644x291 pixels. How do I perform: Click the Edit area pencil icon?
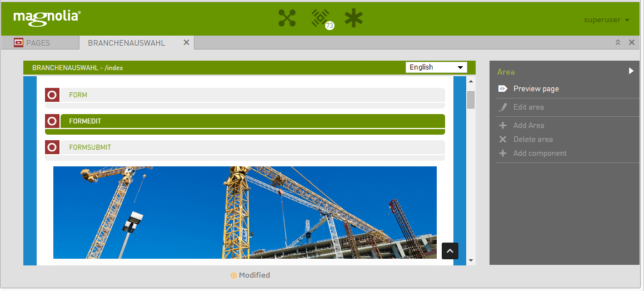[503, 107]
